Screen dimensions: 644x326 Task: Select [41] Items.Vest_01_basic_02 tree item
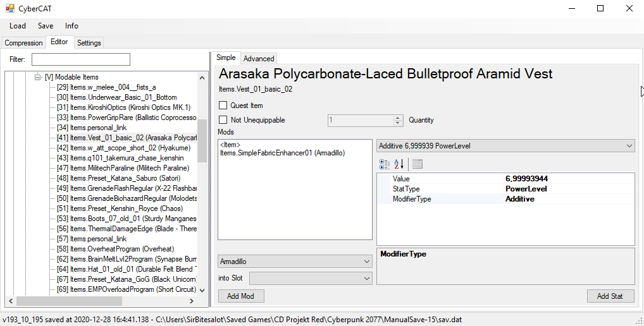[127, 138]
